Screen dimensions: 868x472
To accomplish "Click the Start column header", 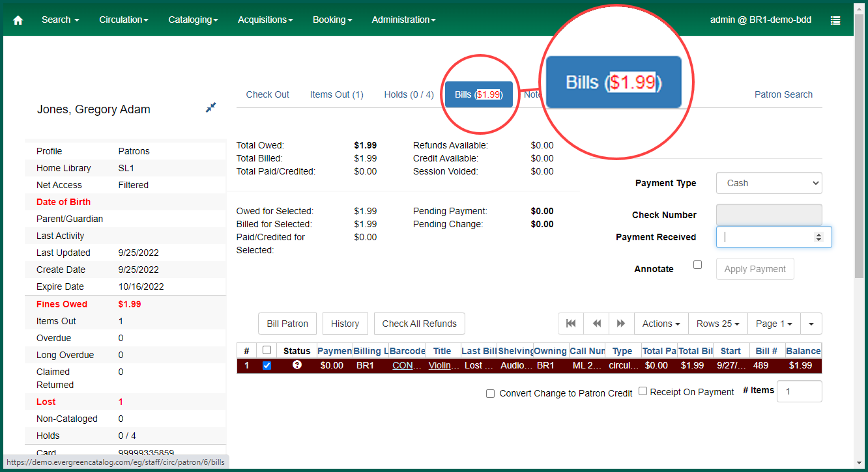I will pos(731,351).
